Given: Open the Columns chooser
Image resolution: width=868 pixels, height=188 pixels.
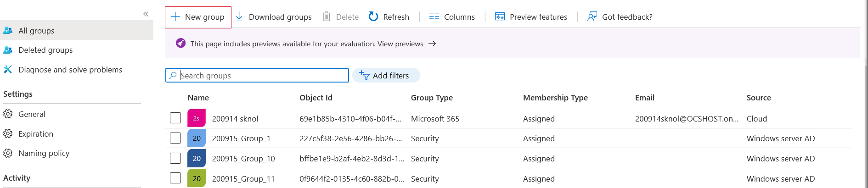Looking at the screenshot, I should pyautogui.click(x=452, y=17).
